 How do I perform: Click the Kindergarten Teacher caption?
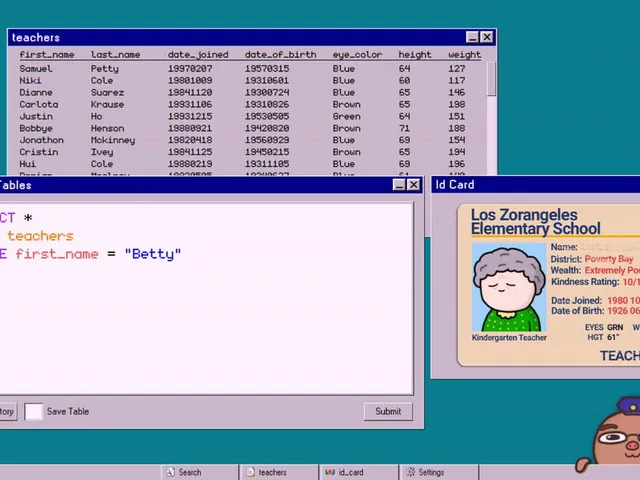point(509,338)
